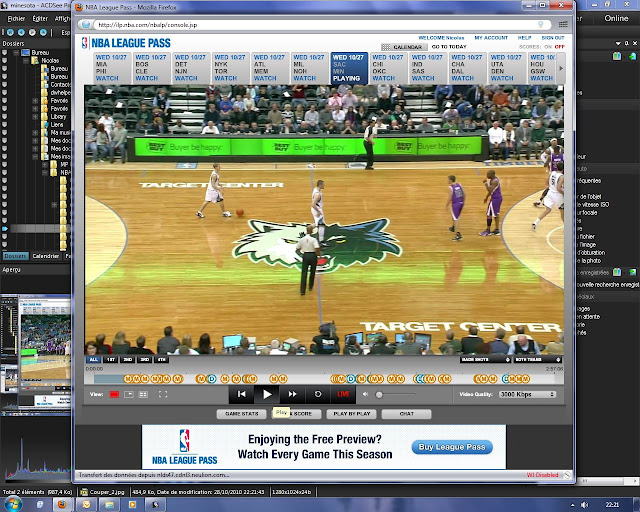Click the preview thumbnail in ACDSee Aperçu
The image size is (640, 512).
(36, 353)
